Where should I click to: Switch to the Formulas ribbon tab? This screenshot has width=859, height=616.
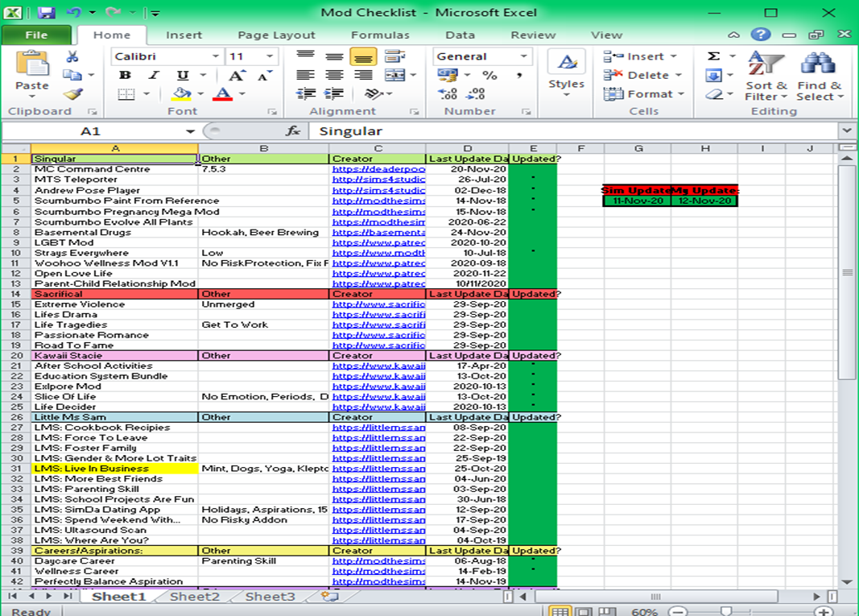coord(379,35)
